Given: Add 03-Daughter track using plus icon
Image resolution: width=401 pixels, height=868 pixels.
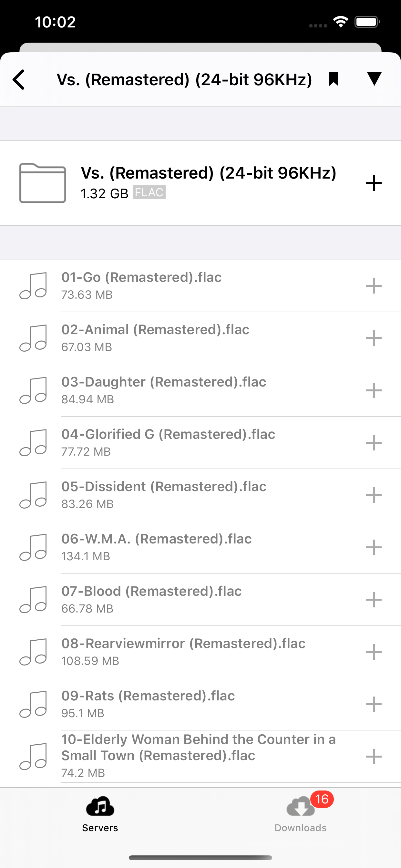Looking at the screenshot, I should 373,390.
